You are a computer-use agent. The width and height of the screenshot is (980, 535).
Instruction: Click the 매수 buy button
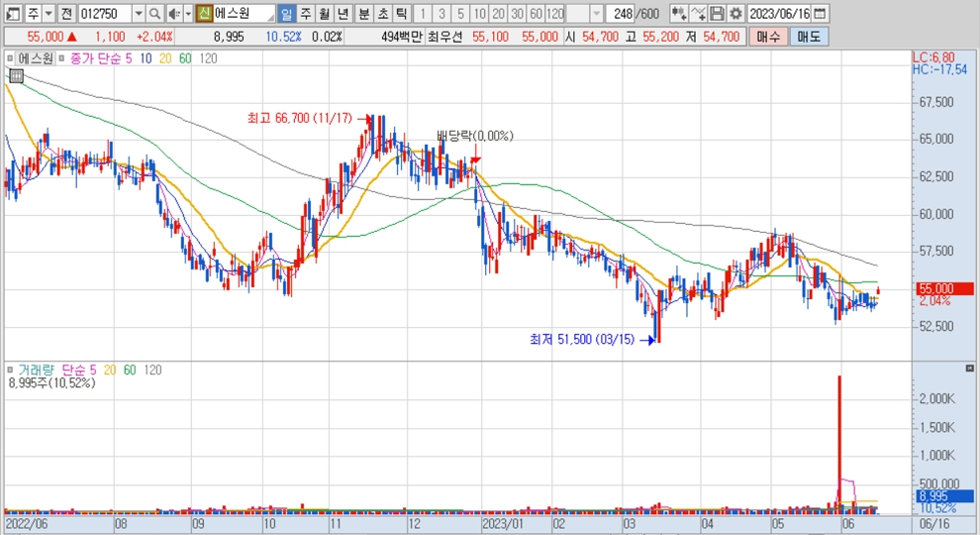(768, 37)
